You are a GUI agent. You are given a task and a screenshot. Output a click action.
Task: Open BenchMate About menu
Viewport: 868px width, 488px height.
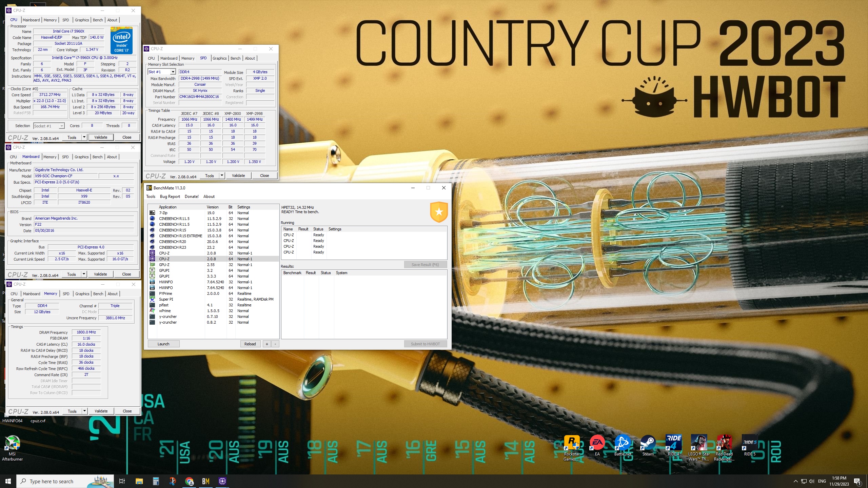209,197
